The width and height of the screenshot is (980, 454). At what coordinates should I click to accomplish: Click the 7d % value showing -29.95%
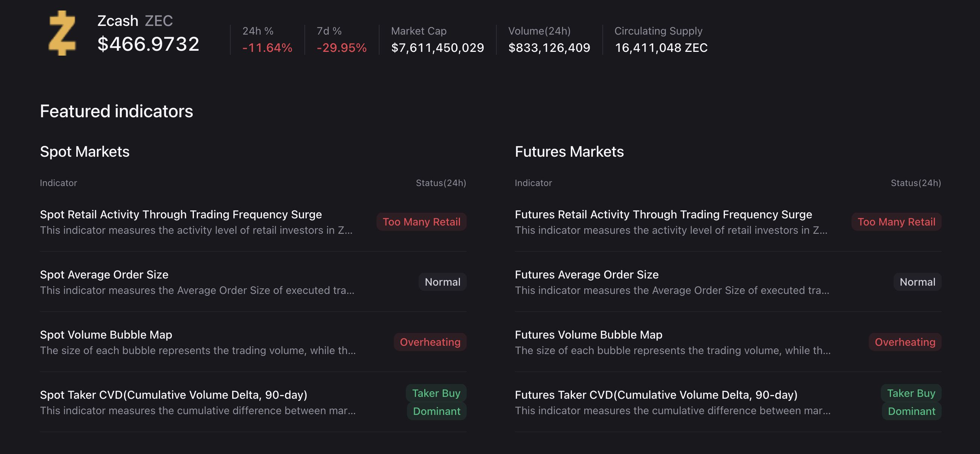[341, 48]
